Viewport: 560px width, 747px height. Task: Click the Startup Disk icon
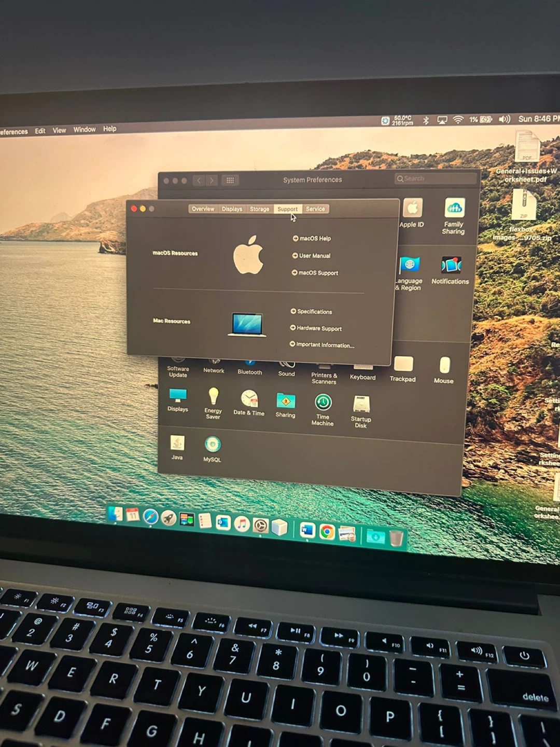coord(361,405)
